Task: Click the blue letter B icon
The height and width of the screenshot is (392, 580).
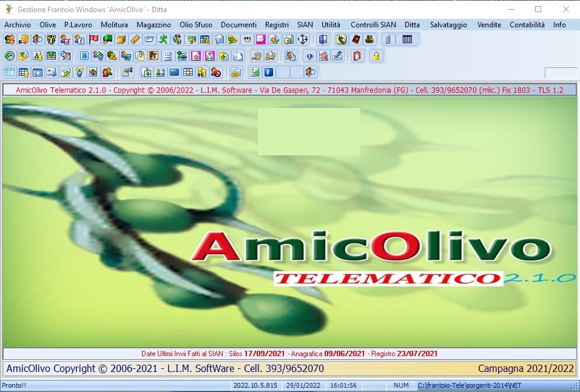Action: coord(84,56)
